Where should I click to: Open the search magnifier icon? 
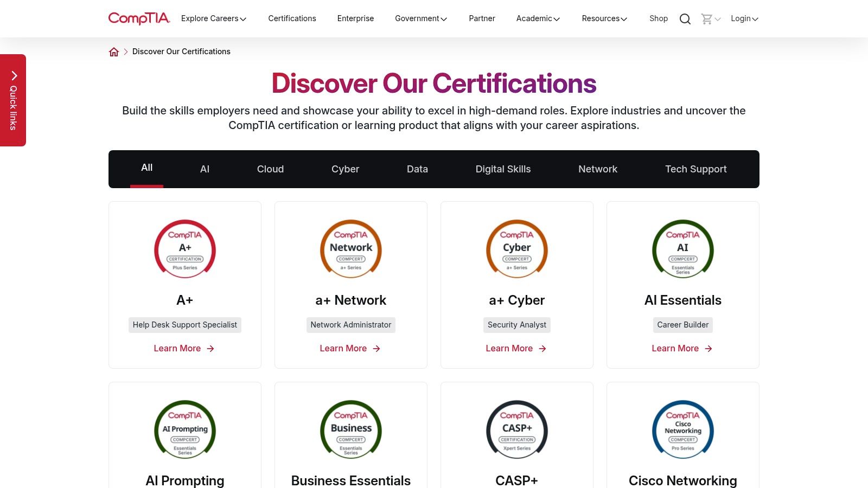[685, 18]
